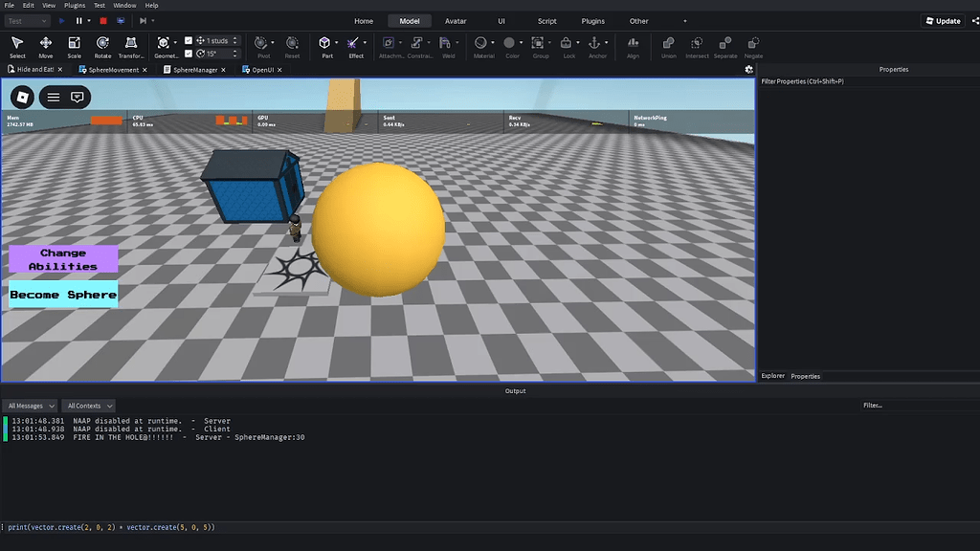The height and width of the screenshot is (551, 980).
Task: Activate the Move tool
Action: click(46, 47)
